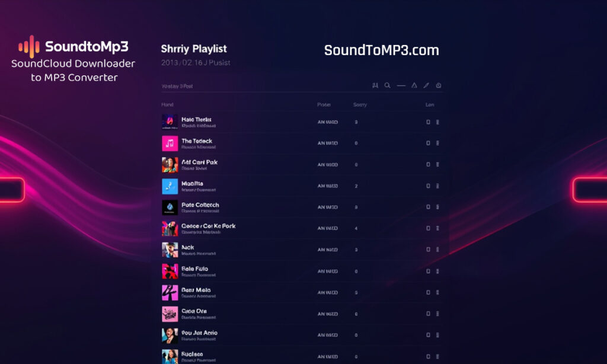Open the SoundToMP3.com link

click(x=381, y=50)
